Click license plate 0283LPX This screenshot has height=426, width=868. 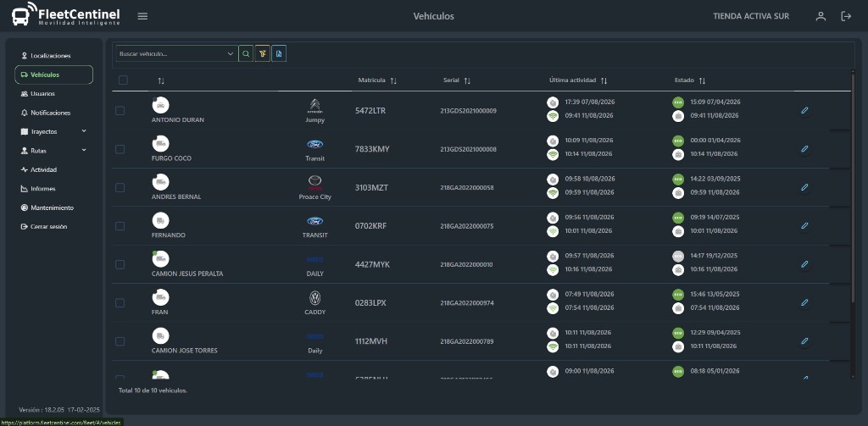[370, 302]
